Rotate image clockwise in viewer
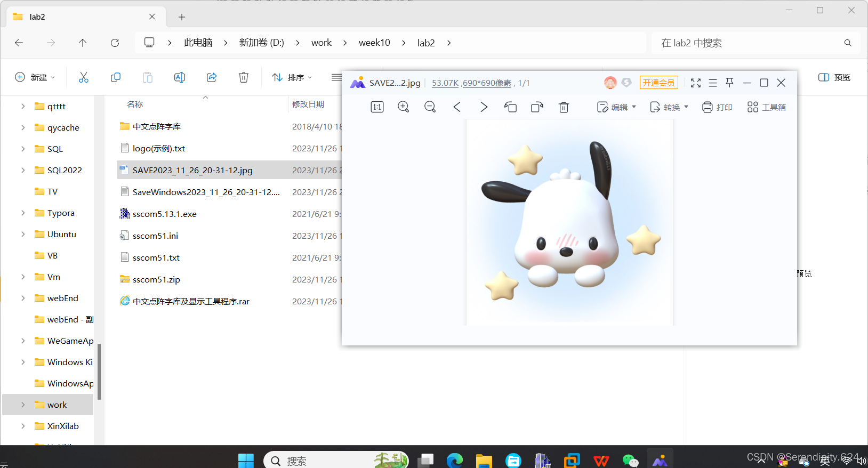Image resolution: width=868 pixels, height=468 pixels. (x=537, y=107)
